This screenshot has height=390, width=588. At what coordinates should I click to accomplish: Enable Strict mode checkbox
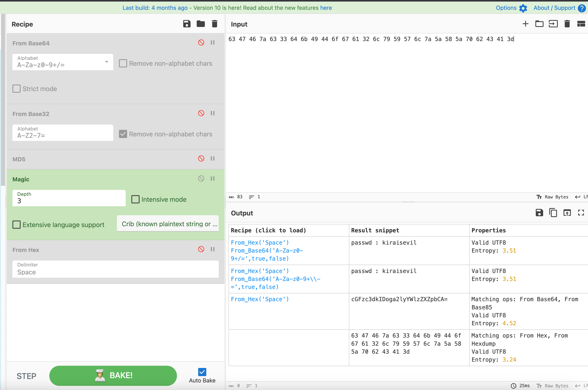click(17, 89)
